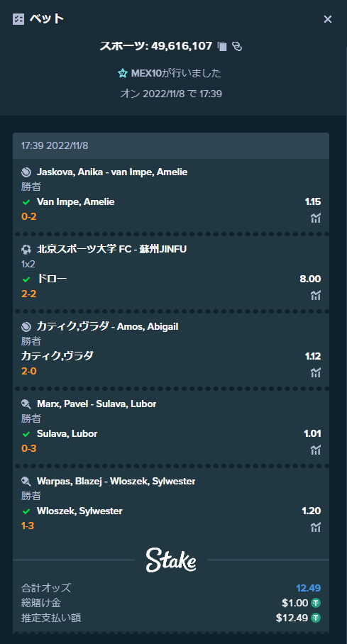Click the tennis icon beside Jaskova match
The height and width of the screenshot is (644, 347).
pyautogui.click(x=26, y=172)
